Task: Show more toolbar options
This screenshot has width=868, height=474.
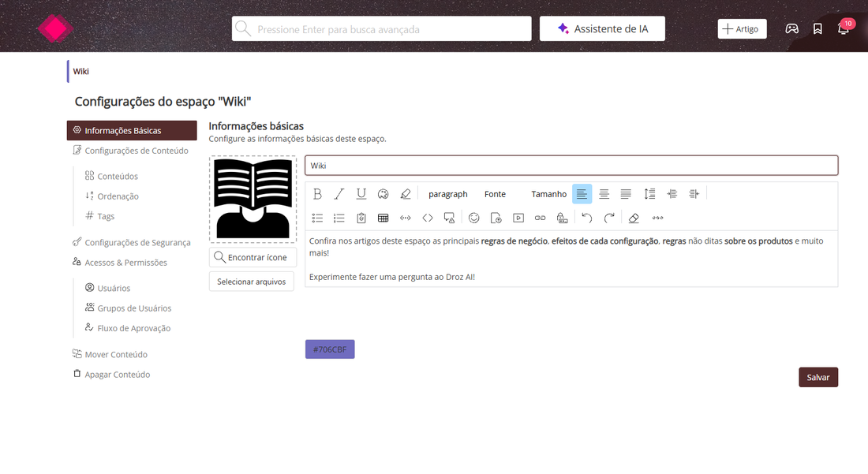Action: [657, 218]
